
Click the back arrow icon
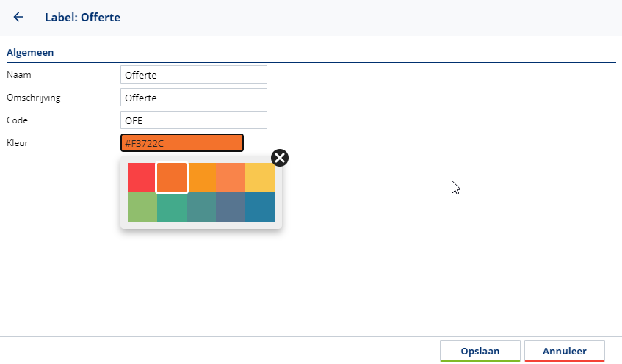coord(18,17)
